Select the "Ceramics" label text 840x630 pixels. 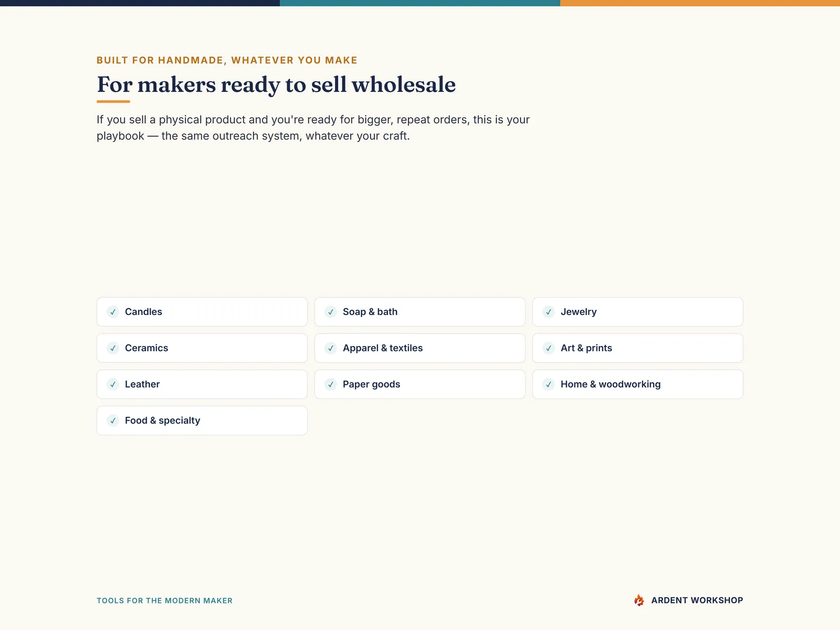pos(146,348)
